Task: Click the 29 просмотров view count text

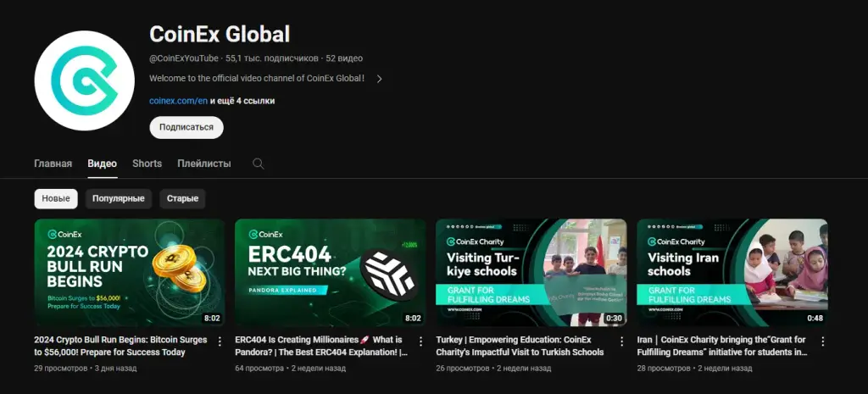Action: pyautogui.click(x=61, y=368)
